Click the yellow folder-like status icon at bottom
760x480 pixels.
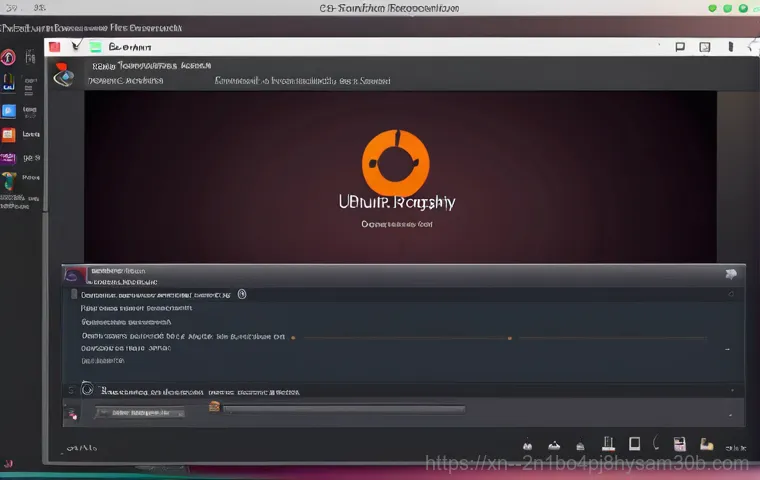[x=706, y=444]
